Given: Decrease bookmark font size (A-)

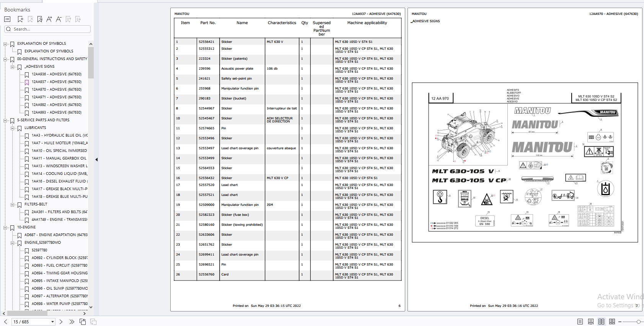Looking at the screenshot, I should click(x=59, y=19).
